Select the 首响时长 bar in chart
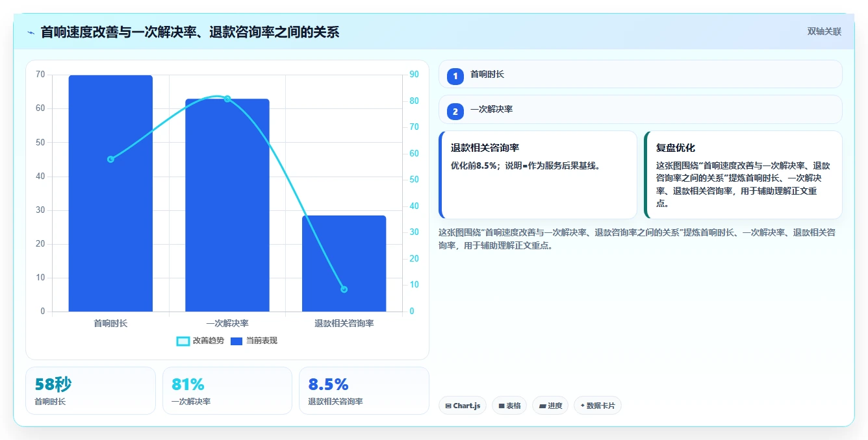Viewport: 868px width, 440px height. [x=110, y=193]
